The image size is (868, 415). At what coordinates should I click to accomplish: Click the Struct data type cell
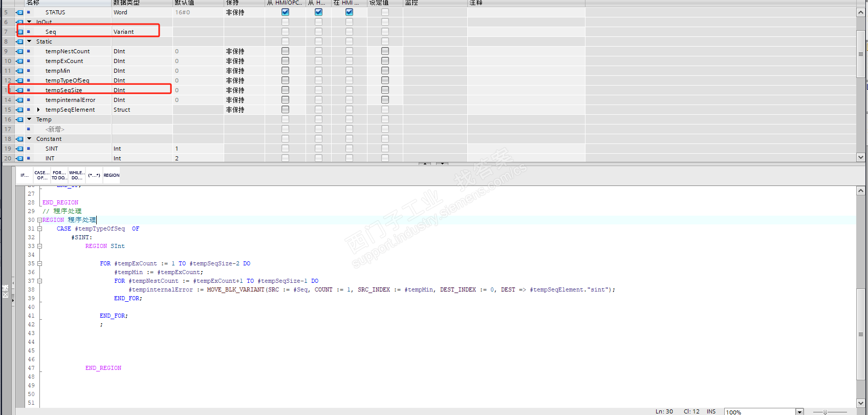[x=142, y=110]
